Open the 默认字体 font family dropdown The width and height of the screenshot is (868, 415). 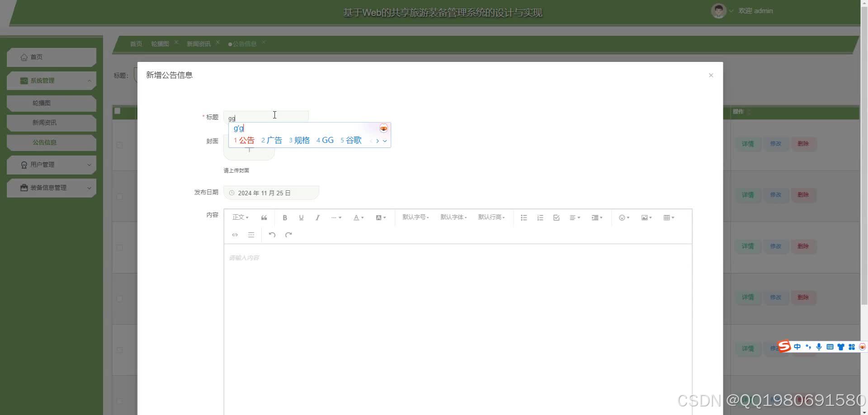click(453, 217)
